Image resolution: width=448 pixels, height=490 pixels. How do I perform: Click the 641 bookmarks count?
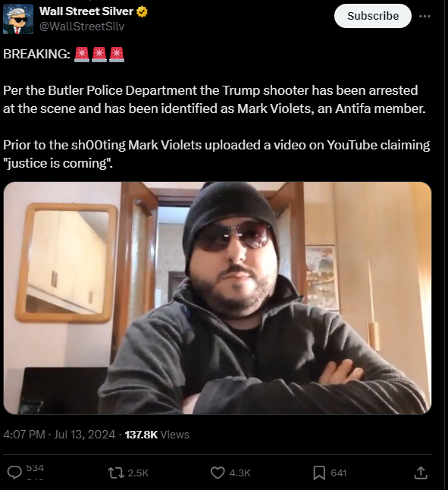pos(339,473)
